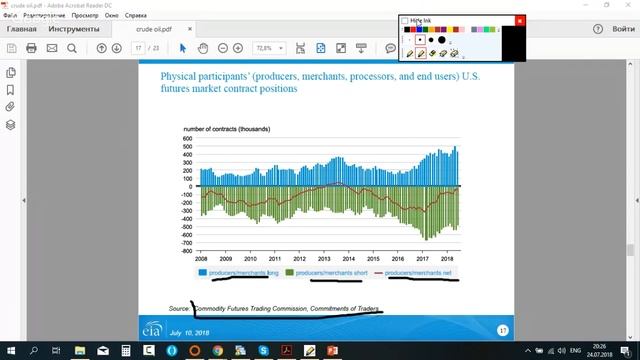The height and width of the screenshot is (360, 640).
Task: Expand the right tools pane arrow
Action: point(637,200)
